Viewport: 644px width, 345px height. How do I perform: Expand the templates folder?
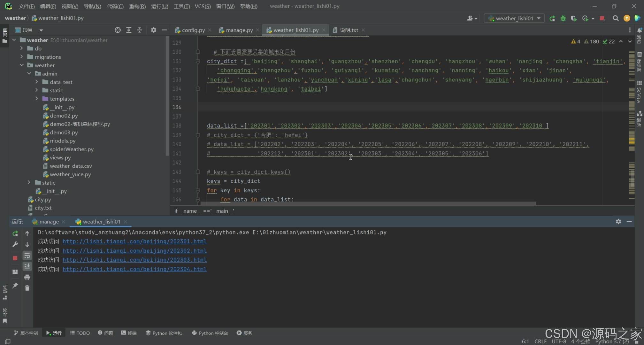(37, 99)
